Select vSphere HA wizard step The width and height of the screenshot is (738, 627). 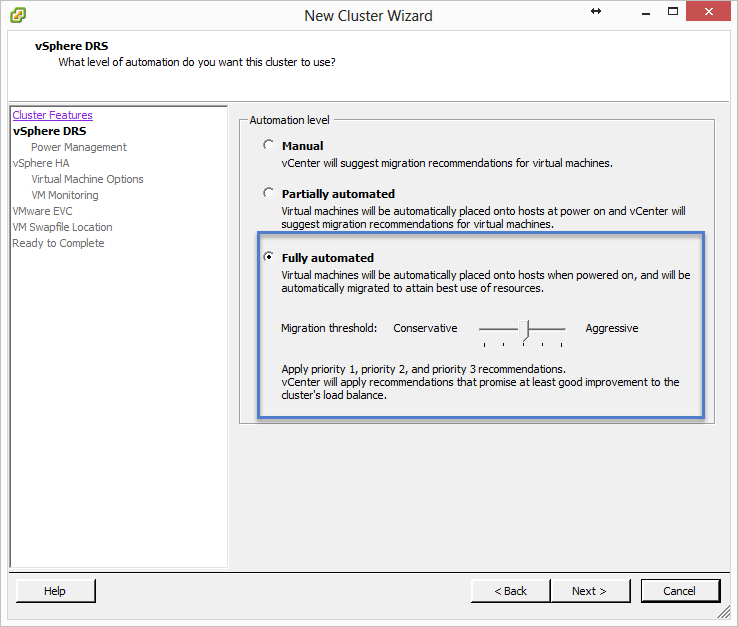[x=41, y=163]
